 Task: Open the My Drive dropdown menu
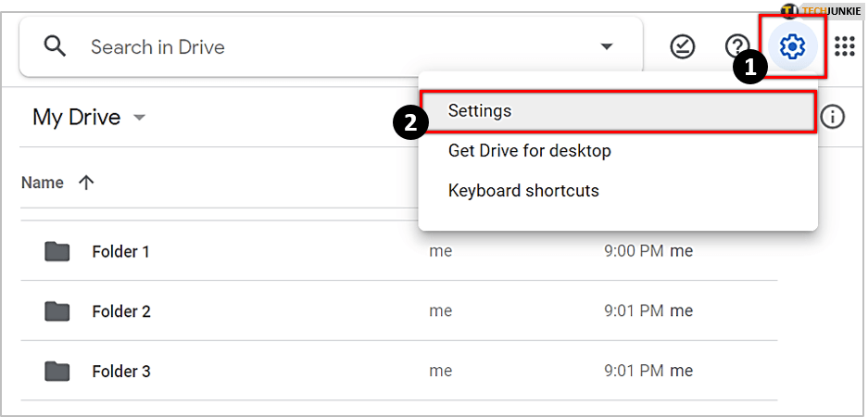(x=139, y=118)
